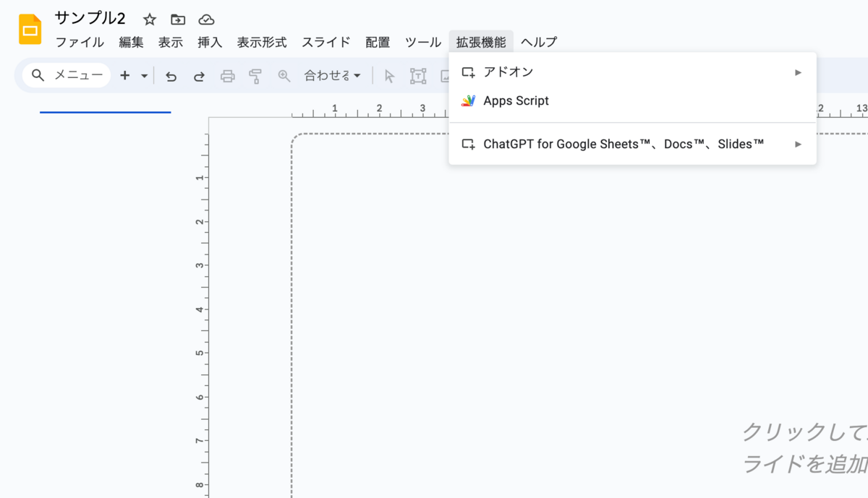The width and height of the screenshot is (868, 498).
Task: Expand ChatGPT for Google Sheets submenu
Action: (632, 145)
